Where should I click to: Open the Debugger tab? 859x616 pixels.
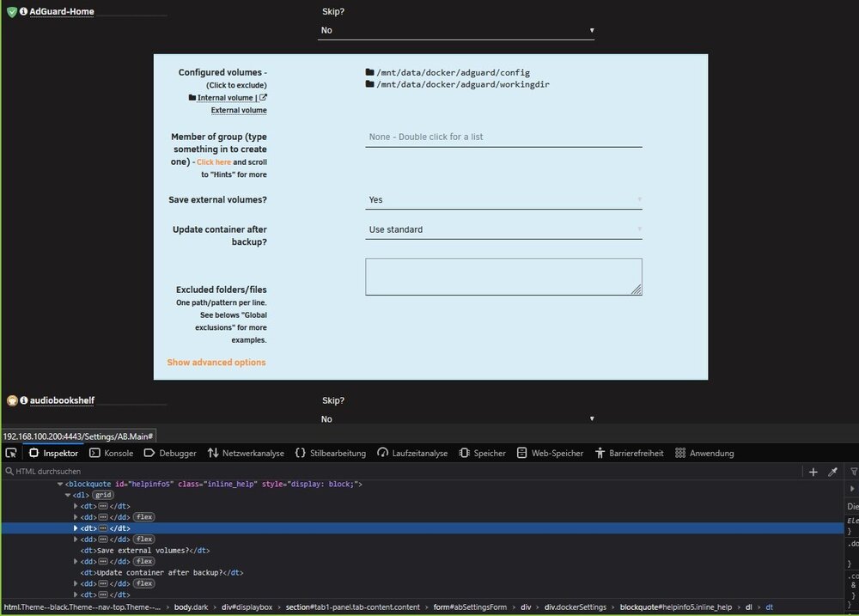tap(170, 454)
